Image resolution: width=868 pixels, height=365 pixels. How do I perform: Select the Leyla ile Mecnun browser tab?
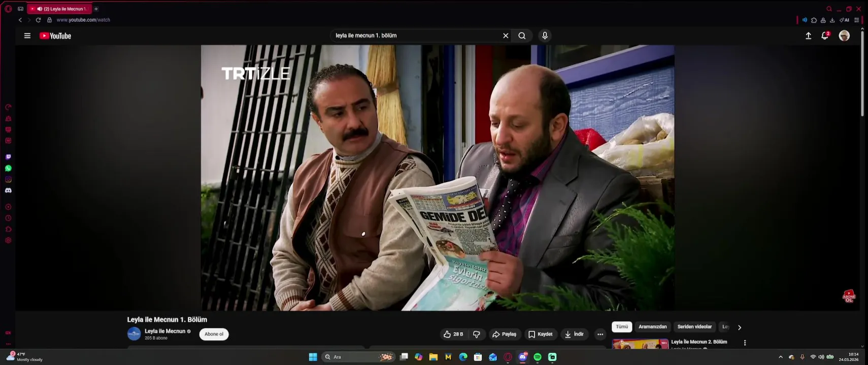point(60,9)
